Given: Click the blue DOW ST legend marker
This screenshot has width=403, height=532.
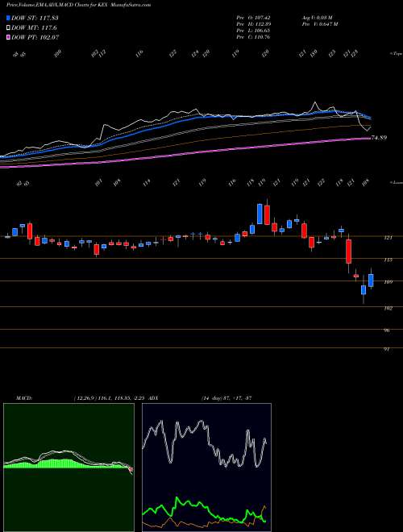Looking at the screenshot, I should (x=9, y=18).
